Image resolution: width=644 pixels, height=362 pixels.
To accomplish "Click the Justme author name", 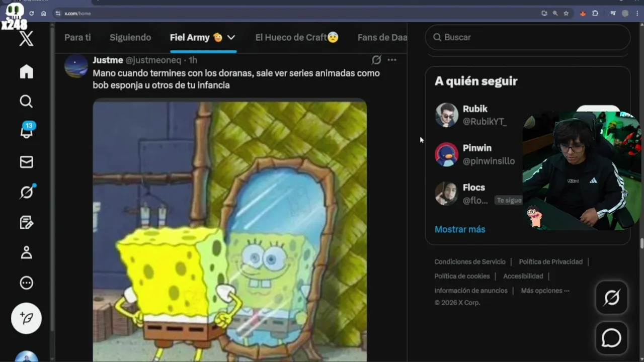I will 108,60.
